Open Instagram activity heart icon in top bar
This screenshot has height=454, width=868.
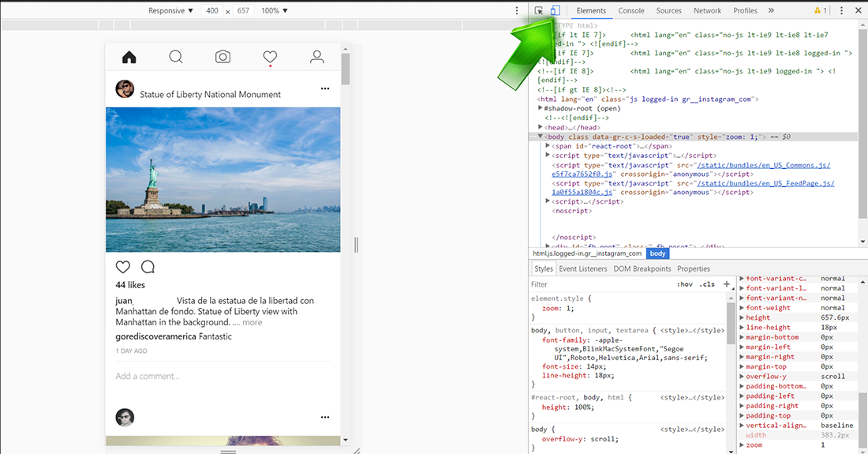click(270, 57)
